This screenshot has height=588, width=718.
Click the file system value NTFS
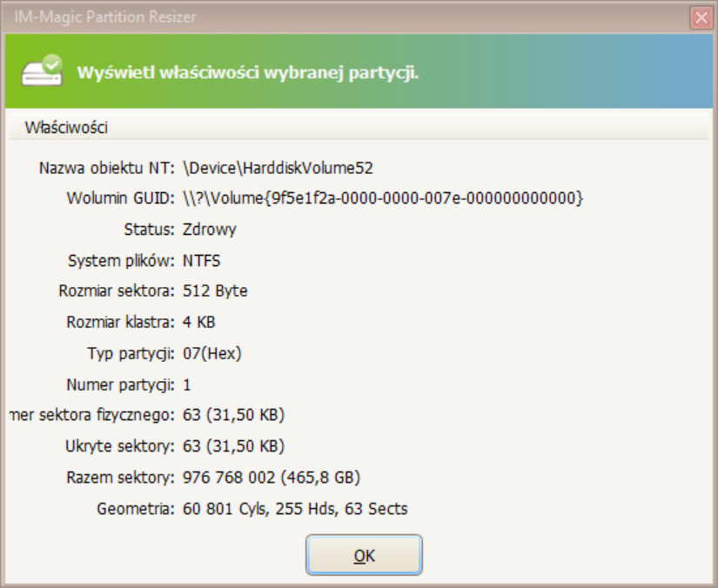(x=201, y=261)
